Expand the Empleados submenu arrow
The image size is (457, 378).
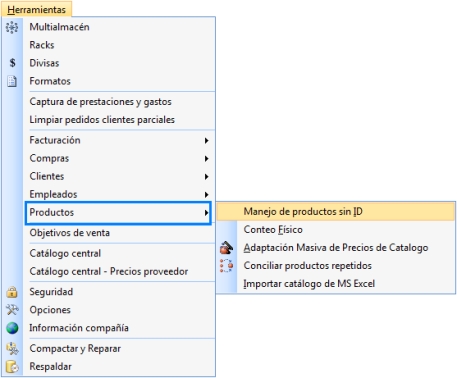tap(206, 195)
